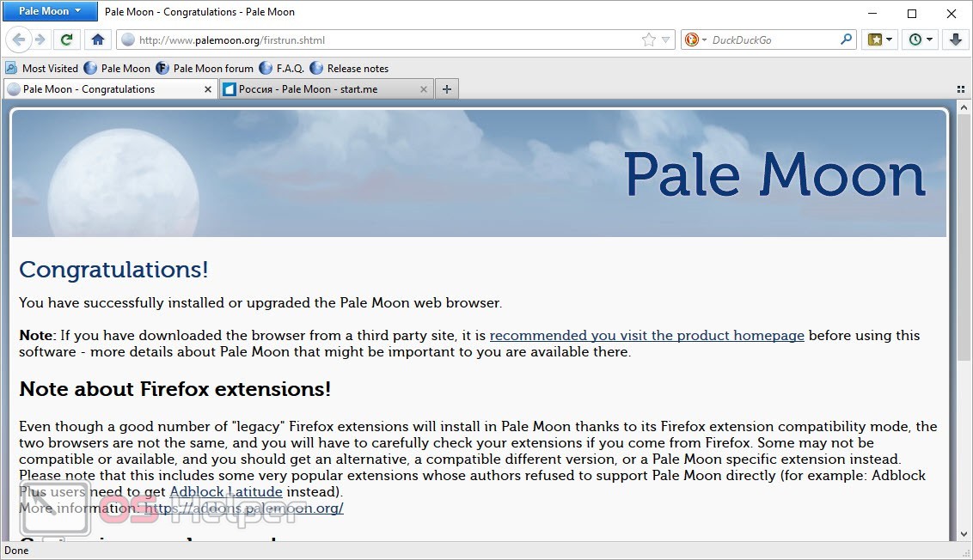This screenshot has height=560, width=973.
Task: Follow the recommended product homepage link
Action: tap(646, 336)
